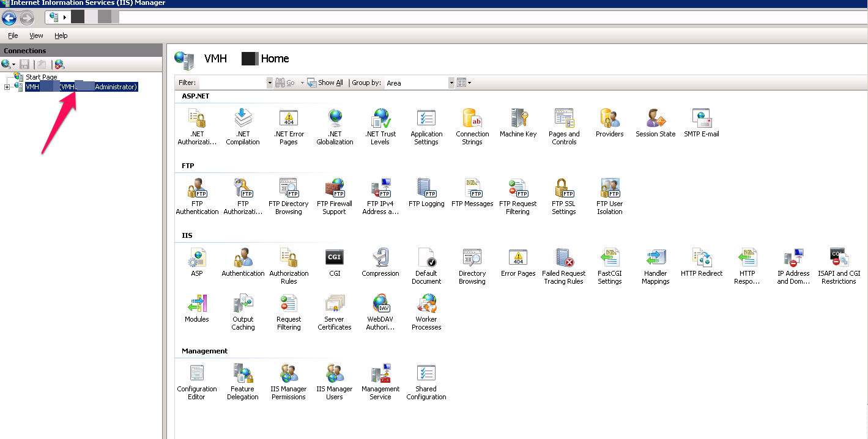Open Handler Mappings
Image resolution: width=868 pixels, height=439 pixels.
point(655,262)
